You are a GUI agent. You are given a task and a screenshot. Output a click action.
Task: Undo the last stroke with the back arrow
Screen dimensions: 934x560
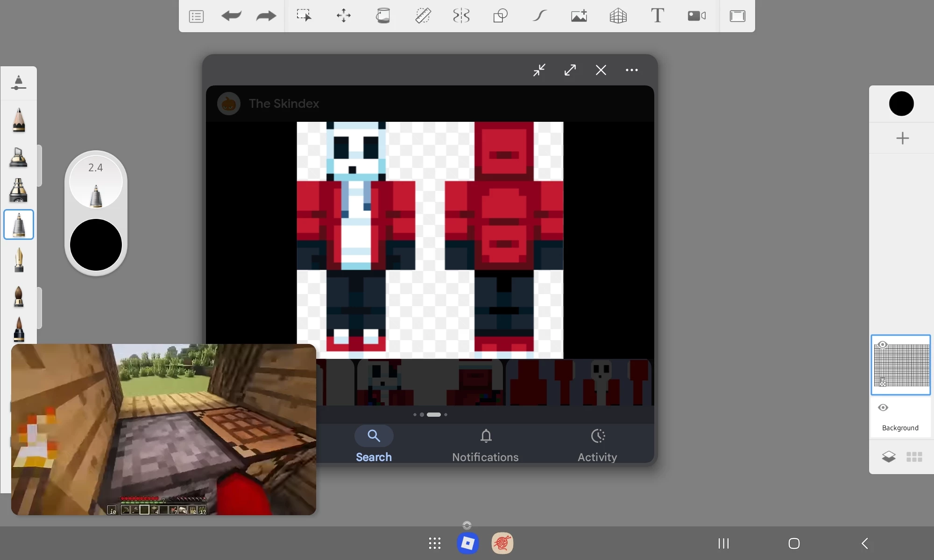tap(231, 16)
